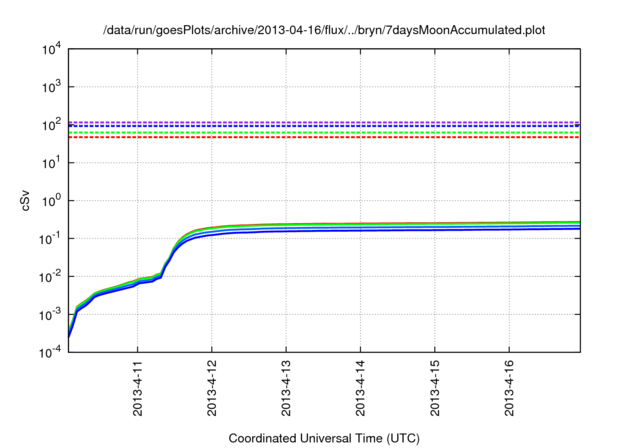Click the 10^2 y-axis tick label
Image resolution: width=640 pixels, height=448 pixels.
(52, 124)
